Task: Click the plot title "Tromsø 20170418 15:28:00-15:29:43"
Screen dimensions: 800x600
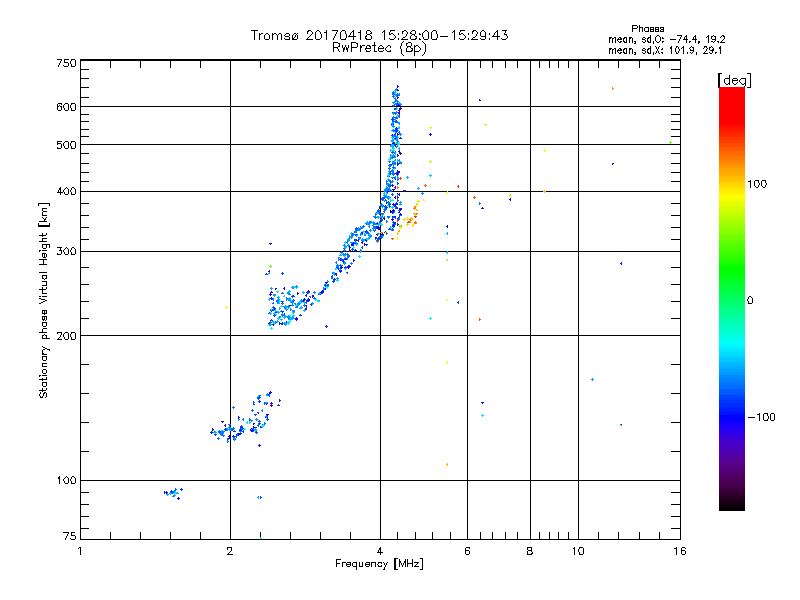Action: point(379,35)
